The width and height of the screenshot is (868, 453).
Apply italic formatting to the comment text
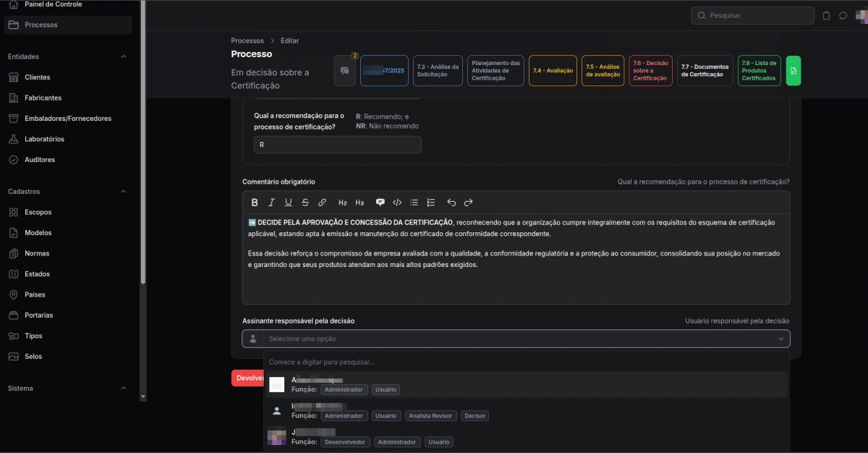coord(271,203)
